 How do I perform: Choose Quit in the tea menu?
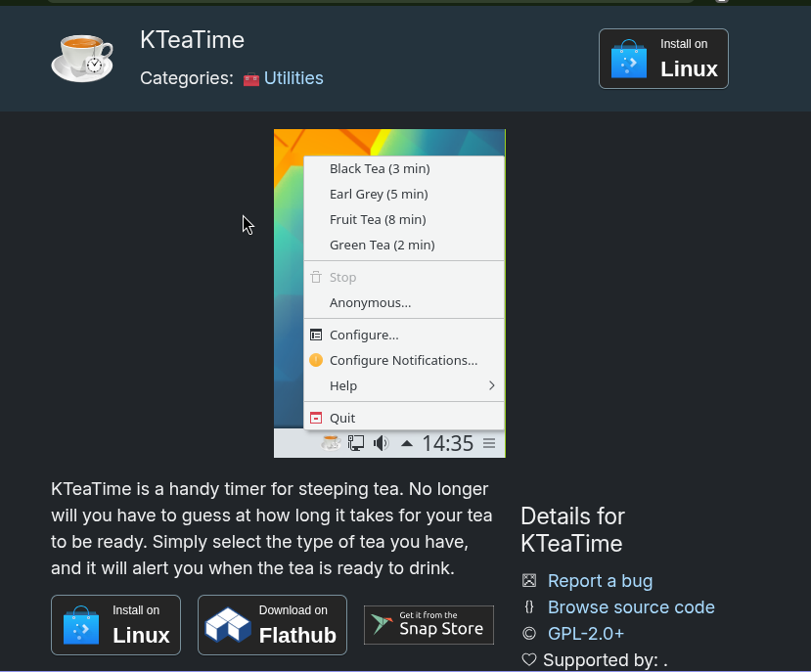click(404, 418)
